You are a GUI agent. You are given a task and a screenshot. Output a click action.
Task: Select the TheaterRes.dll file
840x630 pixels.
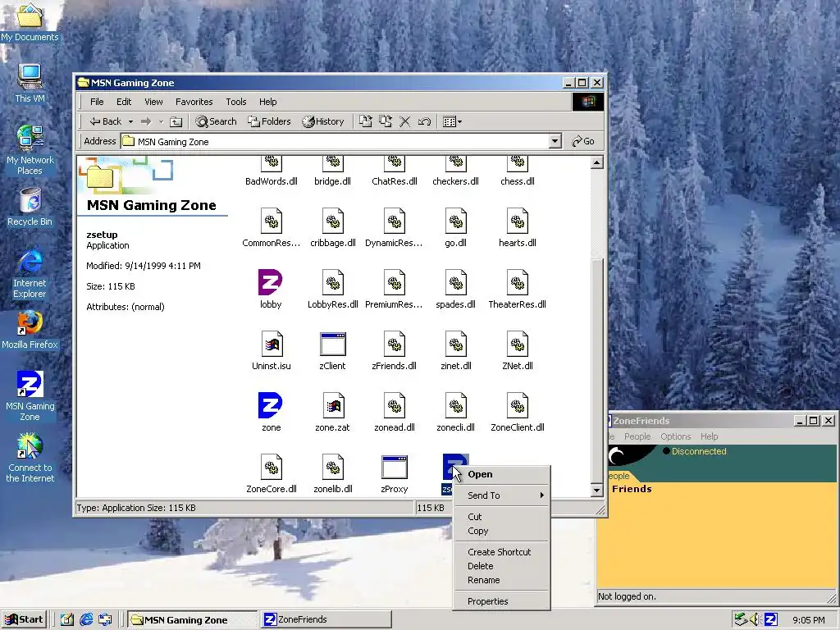pos(518,289)
